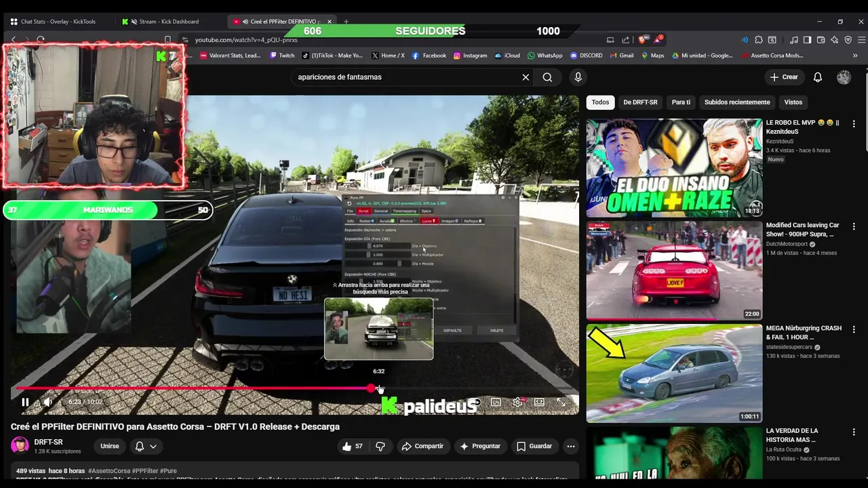The width and height of the screenshot is (868, 488).
Task: Toggle theater mode in the player
Action: click(539, 402)
